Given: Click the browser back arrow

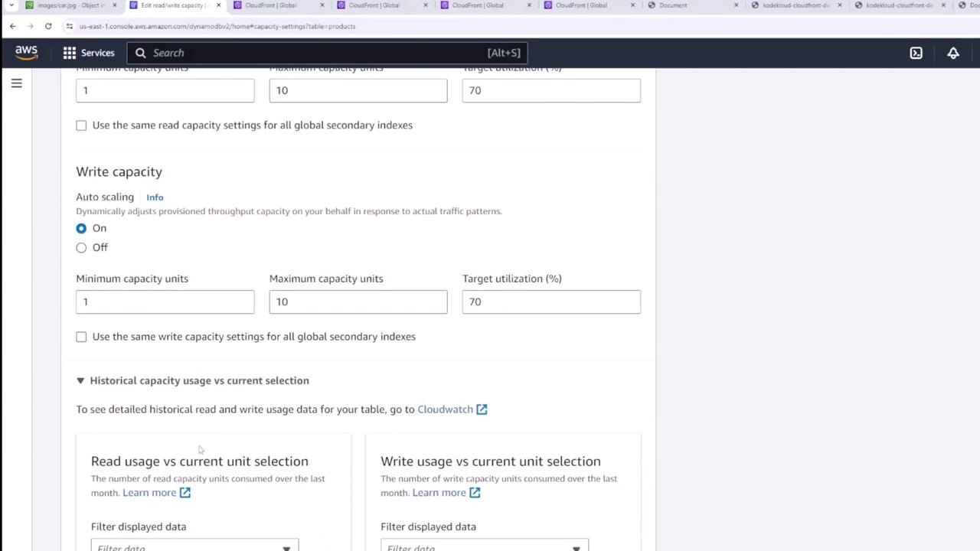Looking at the screenshot, I should (13, 26).
